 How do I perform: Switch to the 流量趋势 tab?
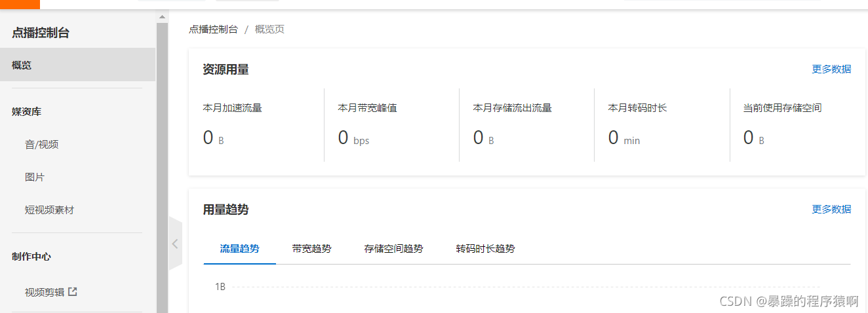(x=239, y=249)
